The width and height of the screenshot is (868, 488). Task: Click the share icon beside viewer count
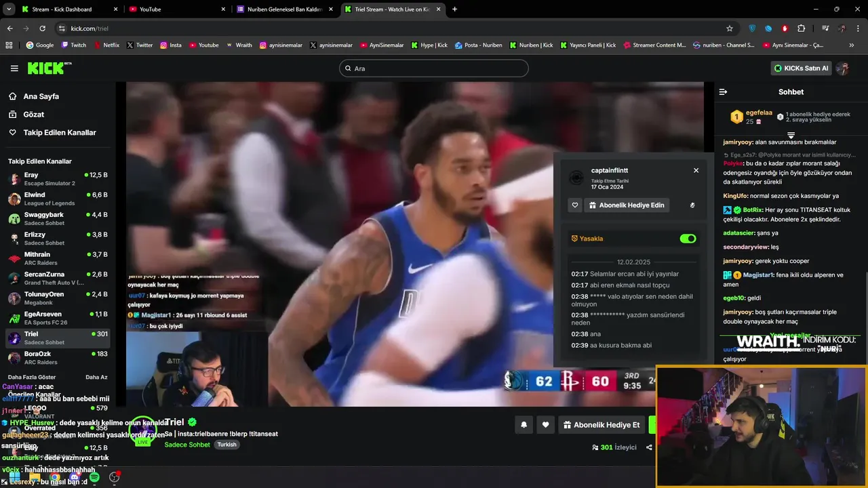(649, 447)
